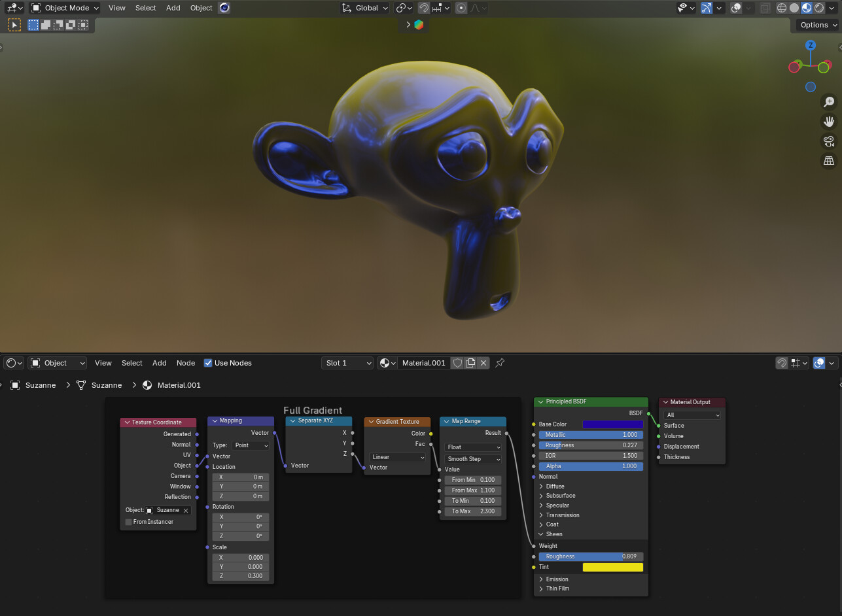Open the material browse sphere dropdown
The width and height of the screenshot is (842, 616).
point(387,363)
